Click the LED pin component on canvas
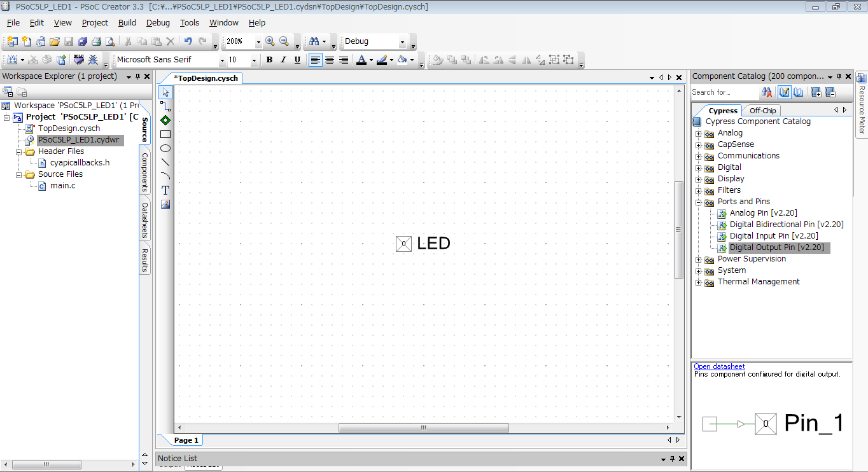The image size is (868, 472). click(403, 244)
